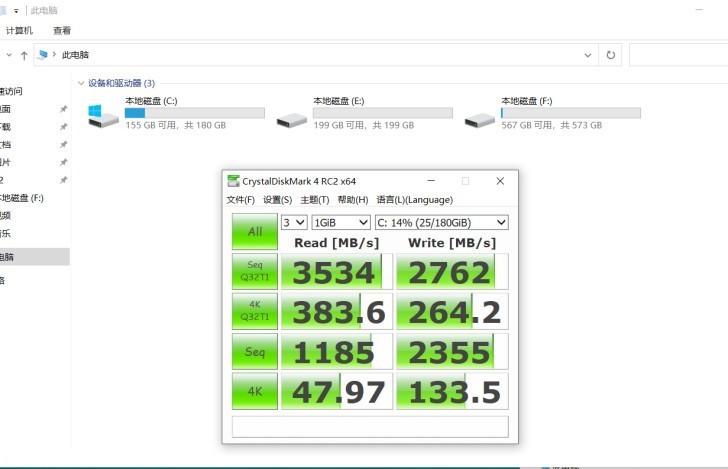Click the E: drive usage bar
This screenshot has width=728, height=469.
(383, 113)
